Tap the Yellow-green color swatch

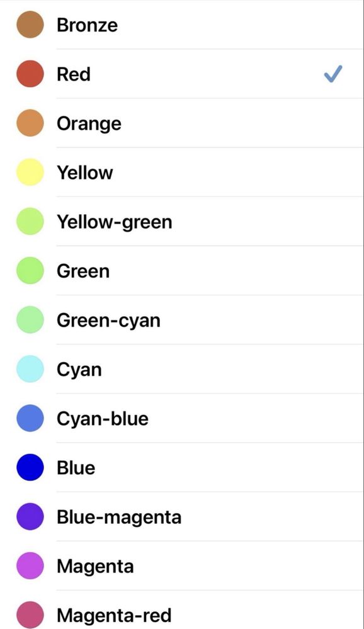(30, 222)
